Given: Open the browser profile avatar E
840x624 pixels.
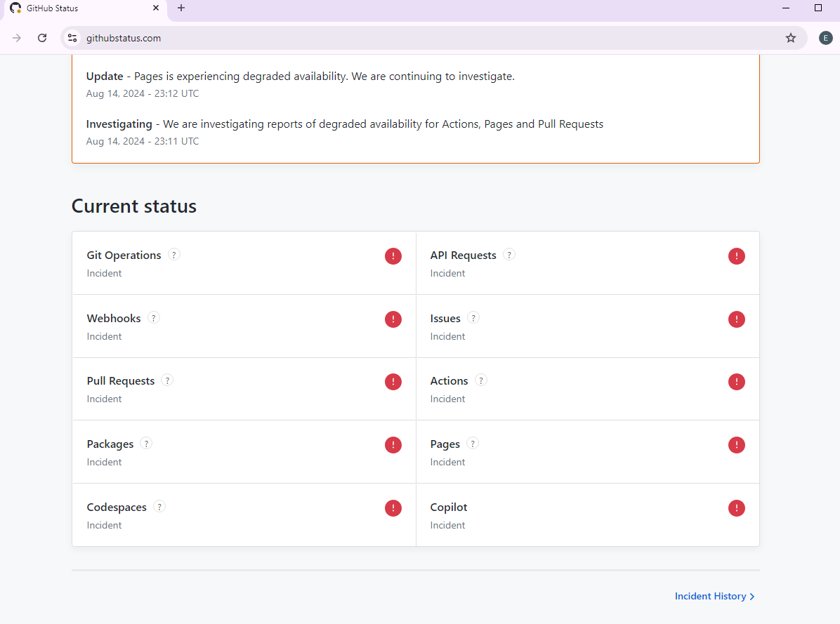Looking at the screenshot, I should click(825, 38).
